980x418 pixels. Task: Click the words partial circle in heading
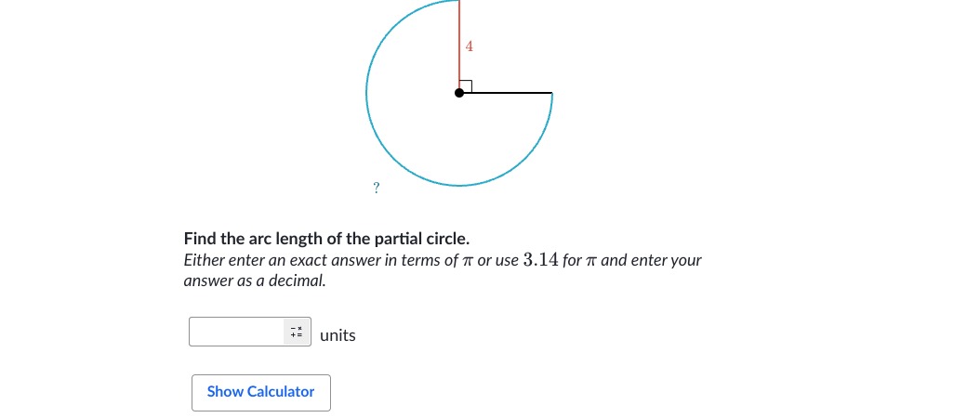[422, 239]
